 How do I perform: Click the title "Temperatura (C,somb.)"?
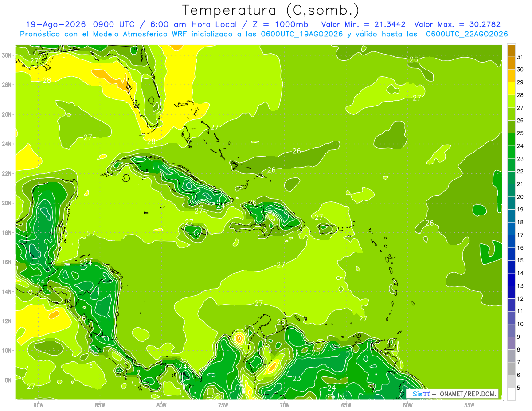pos(270,10)
